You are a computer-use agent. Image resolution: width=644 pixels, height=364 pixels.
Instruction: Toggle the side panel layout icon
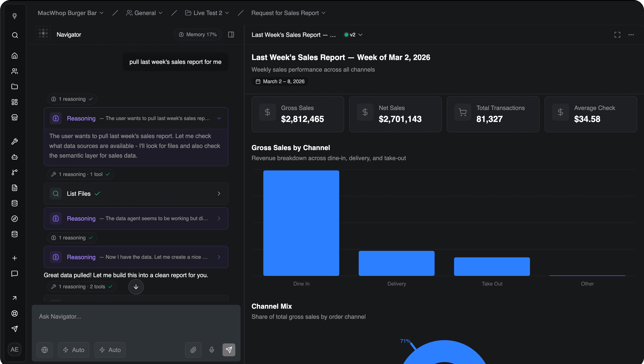tap(231, 34)
